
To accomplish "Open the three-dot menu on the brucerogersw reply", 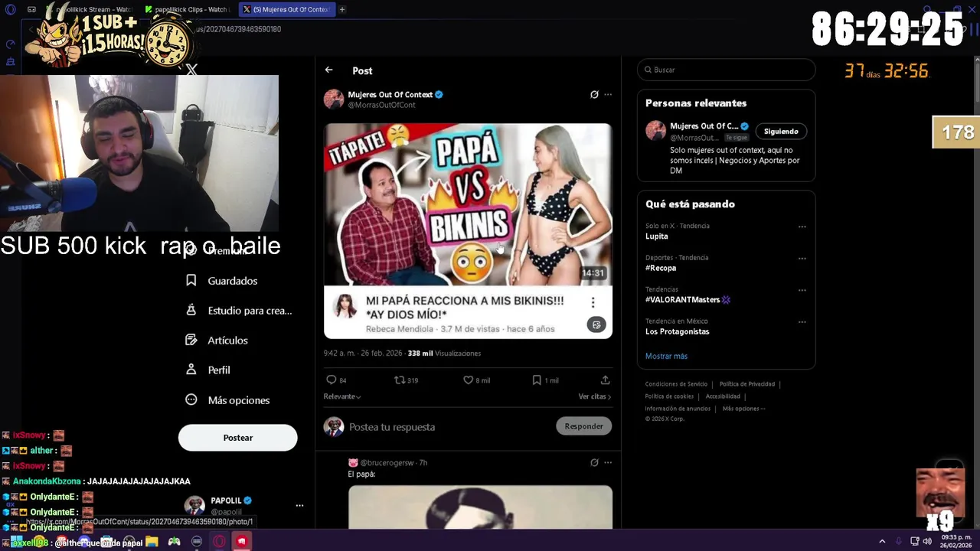I will pyautogui.click(x=608, y=462).
